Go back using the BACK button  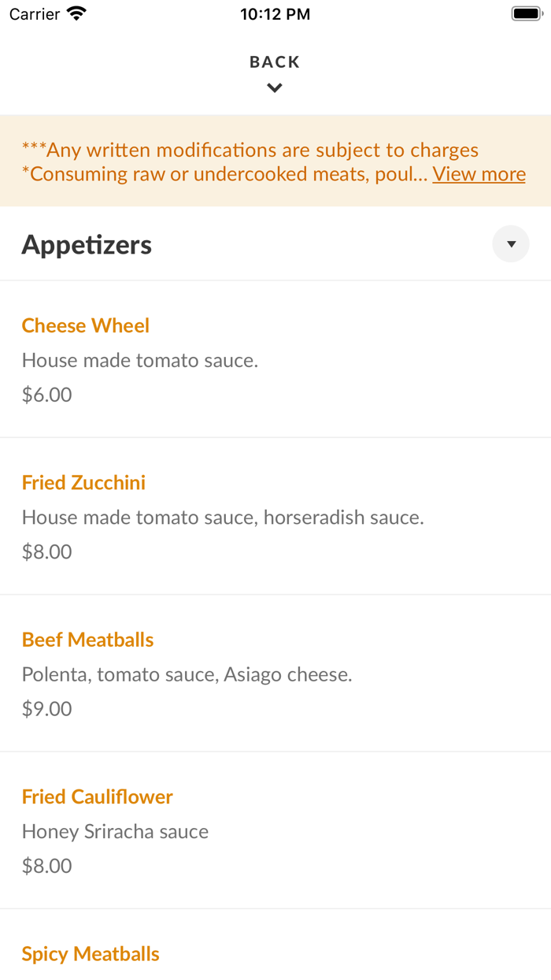click(274, 61)
